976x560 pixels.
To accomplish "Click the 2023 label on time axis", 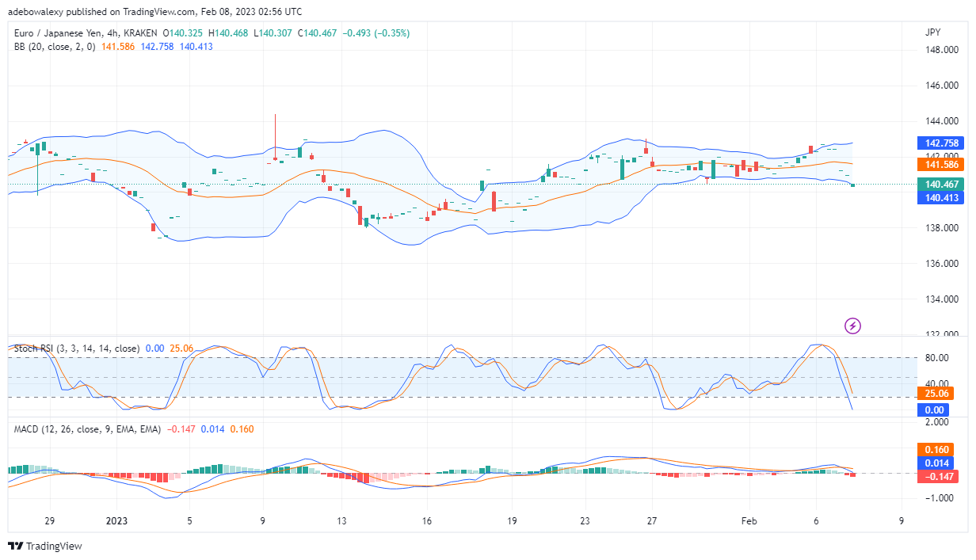I will click(116, 521).
